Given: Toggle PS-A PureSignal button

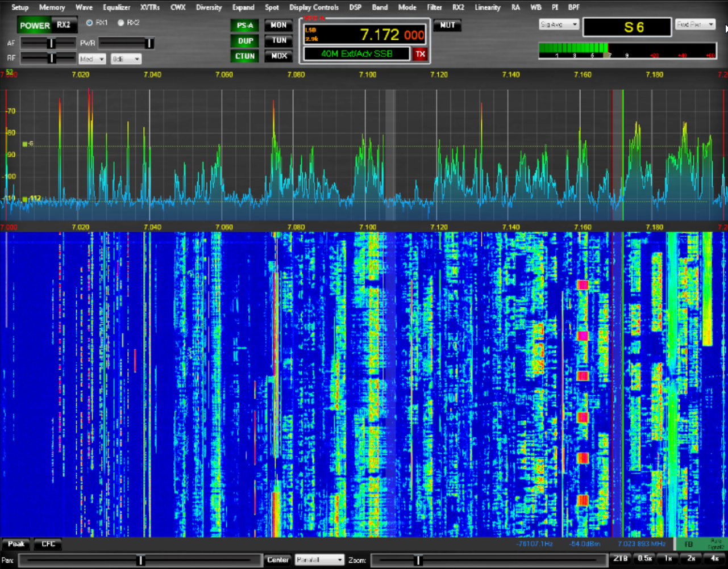Looking at the screenshot, I should (x=245, y=26).
